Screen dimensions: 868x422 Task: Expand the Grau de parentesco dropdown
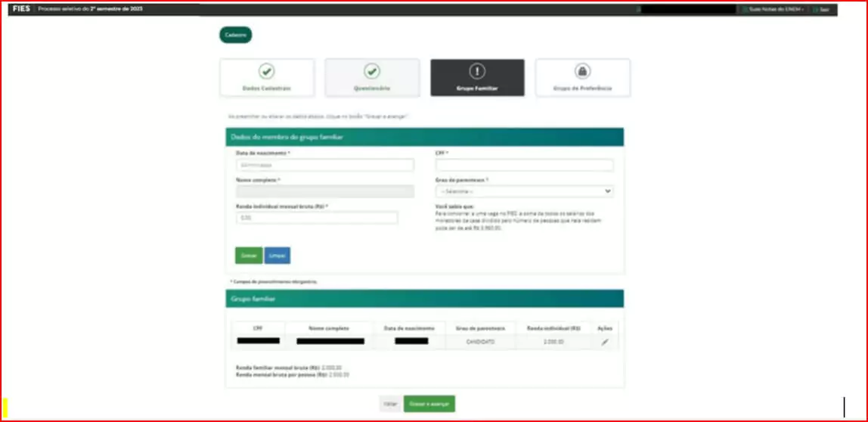524,191
